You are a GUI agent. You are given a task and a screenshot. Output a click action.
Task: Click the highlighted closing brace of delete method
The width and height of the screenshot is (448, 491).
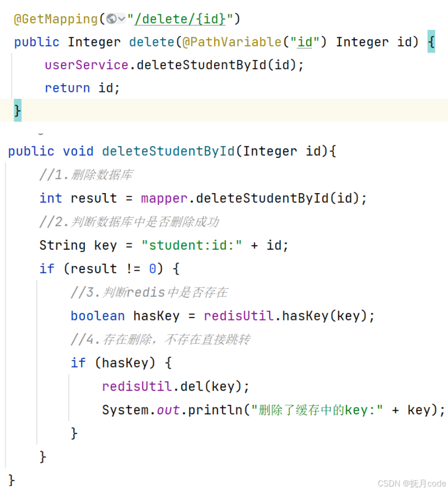pyautogui.click(x=18, y=111)
